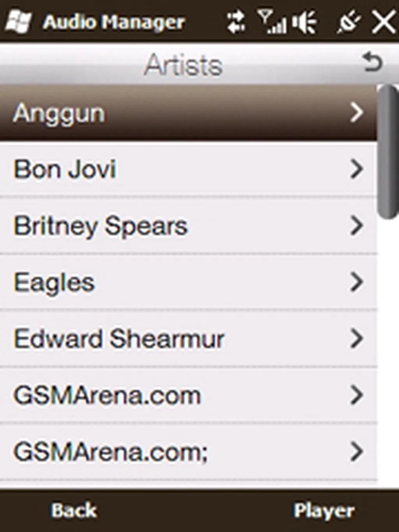Tap the curved return arrow icon

coord(372,63)
